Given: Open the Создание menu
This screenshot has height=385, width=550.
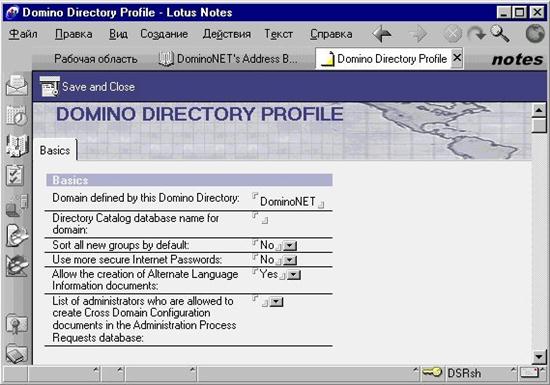Looking at the screenshot, I should 164,34.
